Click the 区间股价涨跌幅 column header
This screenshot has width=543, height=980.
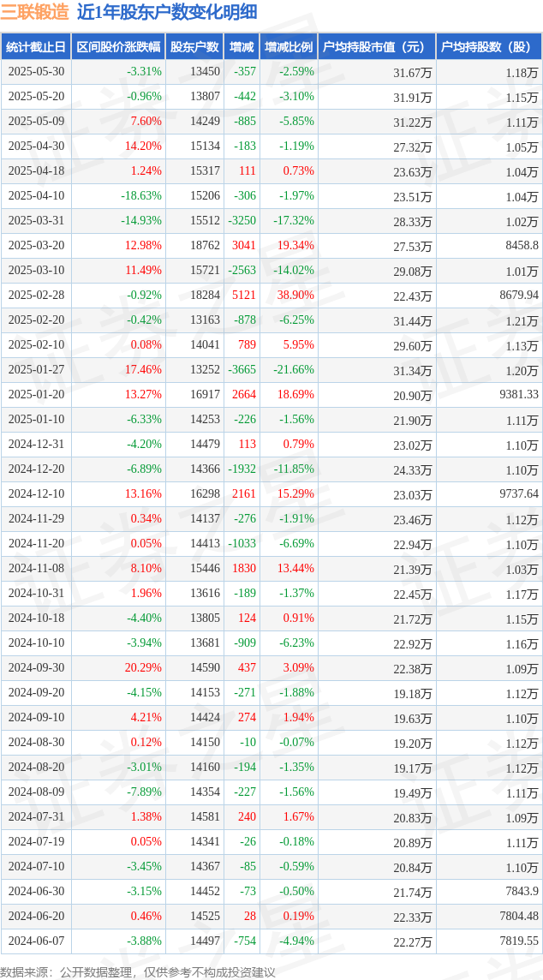119,47
